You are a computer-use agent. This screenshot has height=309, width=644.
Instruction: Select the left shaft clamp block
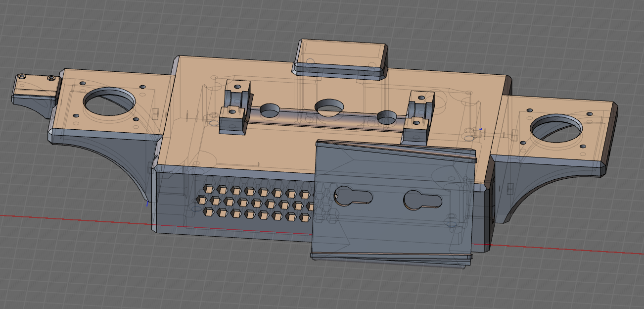coord(235,106)
